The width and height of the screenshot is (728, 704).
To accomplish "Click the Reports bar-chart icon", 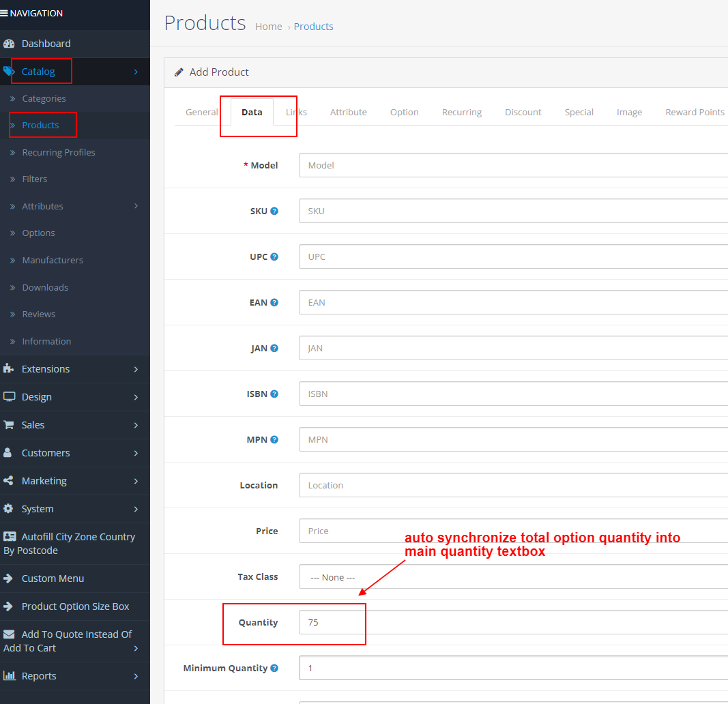I will tap(10, 675).
